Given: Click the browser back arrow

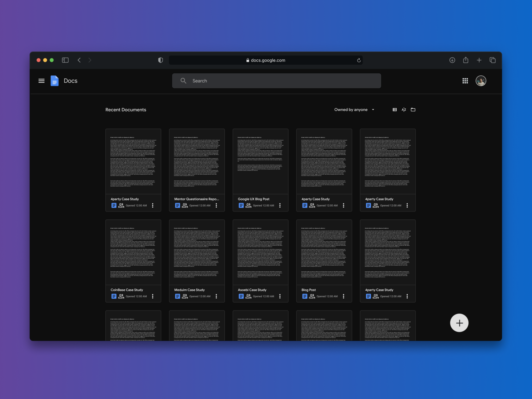Looking at the screenshot, I should 79,60.
